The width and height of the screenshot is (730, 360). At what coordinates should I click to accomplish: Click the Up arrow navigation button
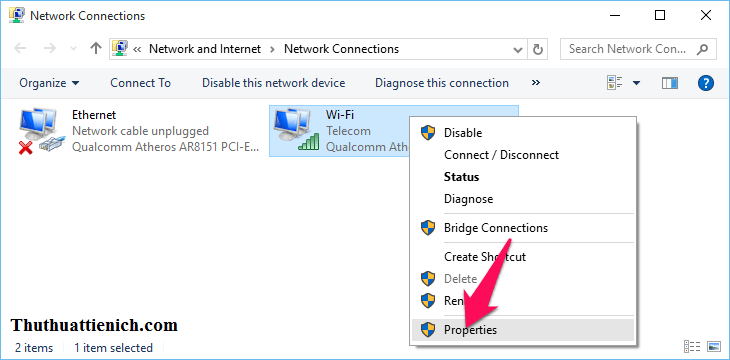[96, 48]
